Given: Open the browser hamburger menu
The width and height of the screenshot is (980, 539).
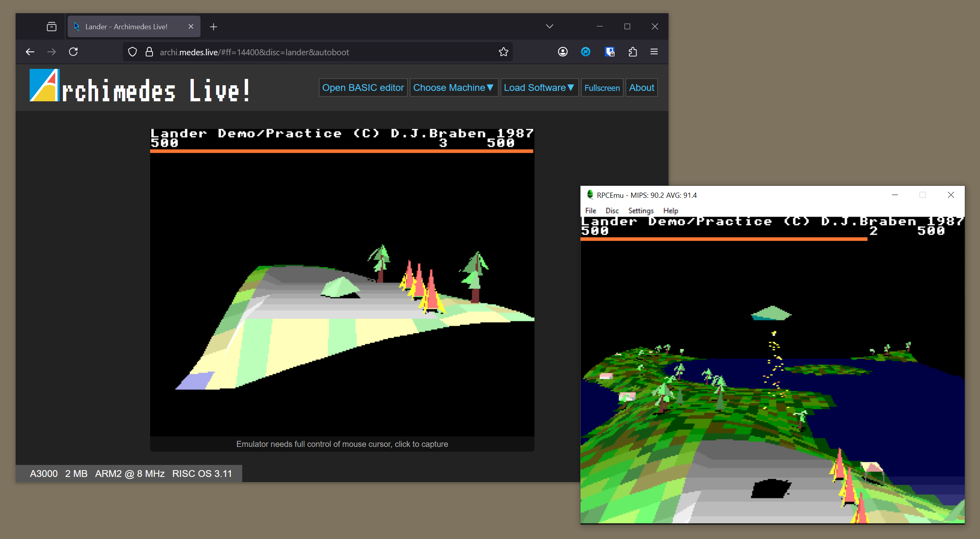Looking at the screenshot, I should point(654,52).
